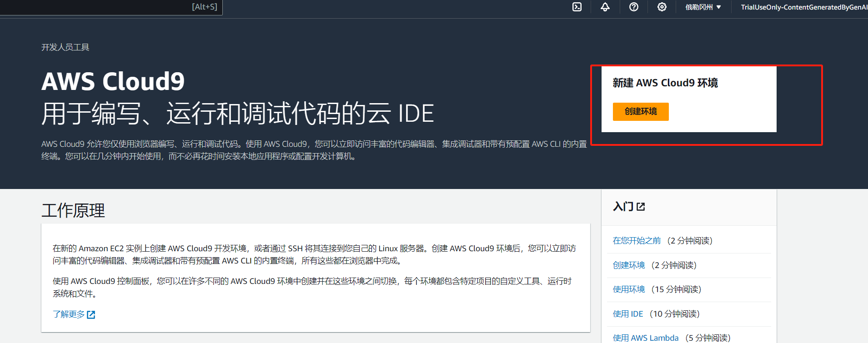Click the 入门 heading
868x343 pixels.
click(x=623, y=207)
